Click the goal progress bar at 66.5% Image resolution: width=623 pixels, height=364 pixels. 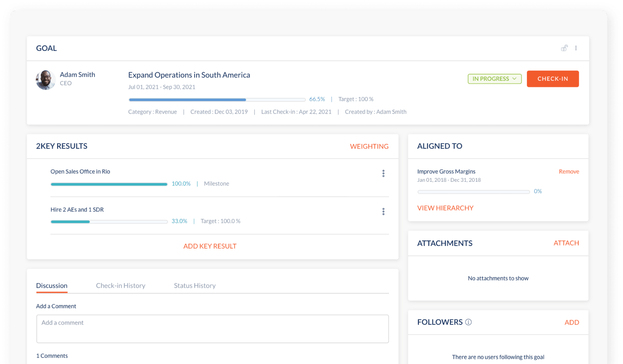(x=217, y=100)
